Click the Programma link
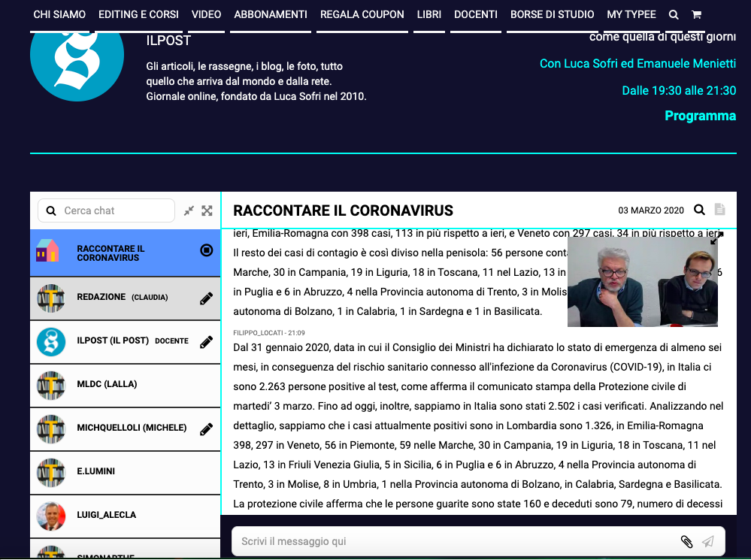 coord(700,116)
